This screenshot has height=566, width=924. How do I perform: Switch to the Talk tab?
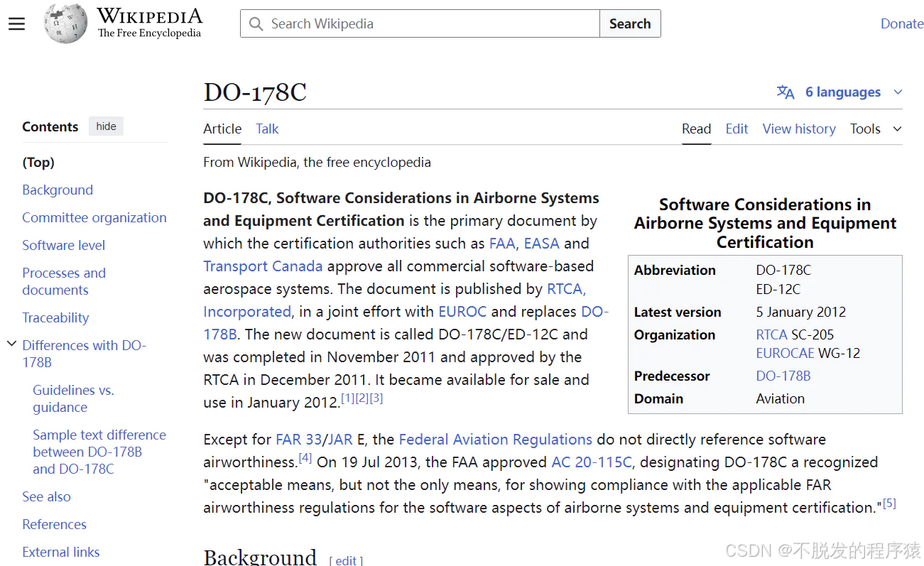(267, 129)
